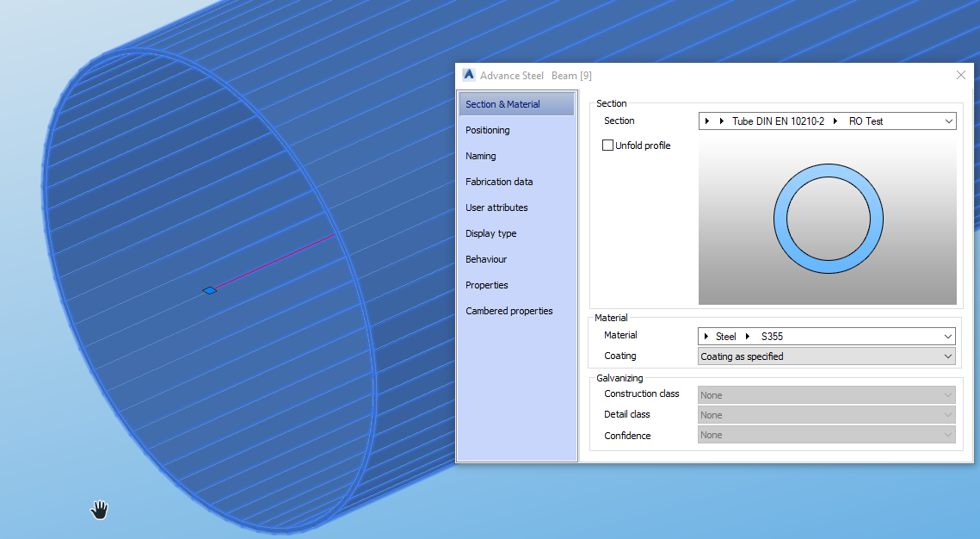Open the User attributes page
Image resolution: width=980 pixels, height=539 pixels.
pos(495,208)
